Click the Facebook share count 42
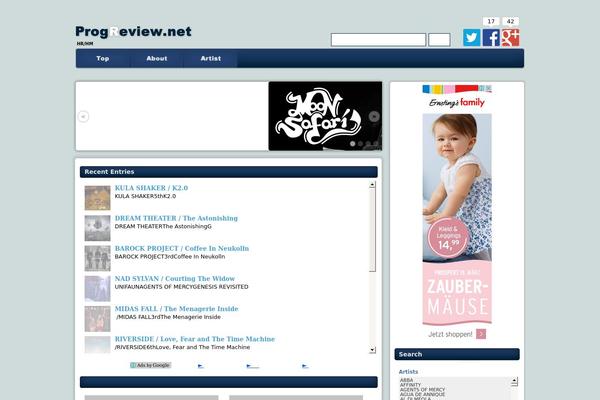600x400 pixels. coord(510,21)
